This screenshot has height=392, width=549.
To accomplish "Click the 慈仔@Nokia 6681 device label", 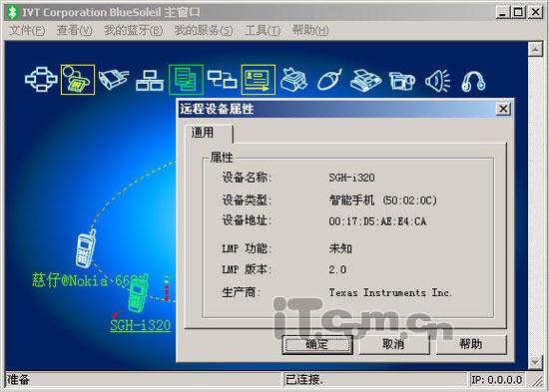I will [89, 280].
